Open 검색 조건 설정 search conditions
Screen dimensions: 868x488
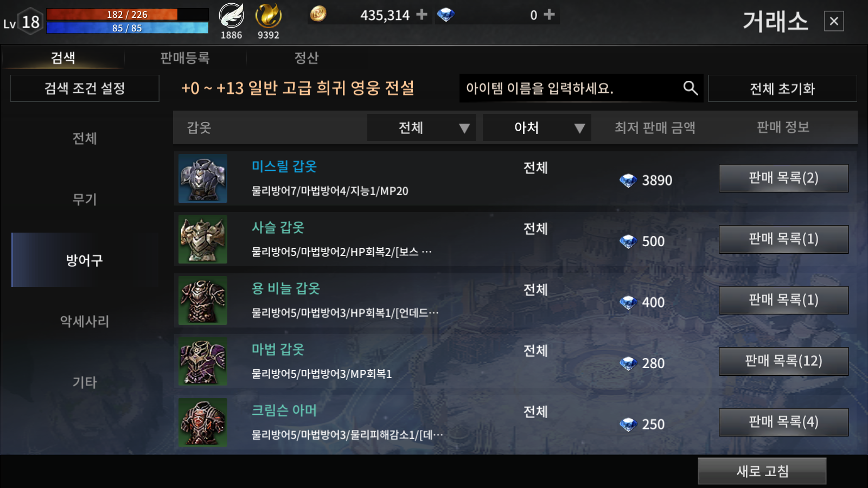(x=85, y=88)
